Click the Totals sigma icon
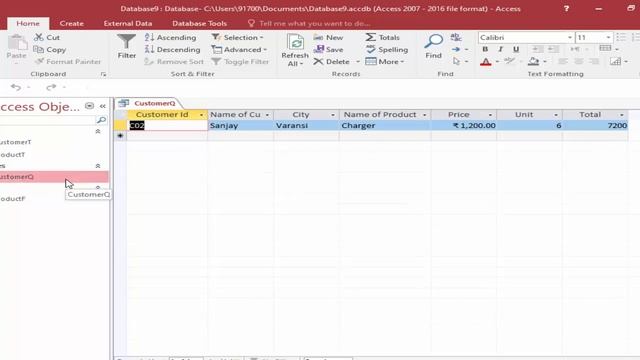 371,37
